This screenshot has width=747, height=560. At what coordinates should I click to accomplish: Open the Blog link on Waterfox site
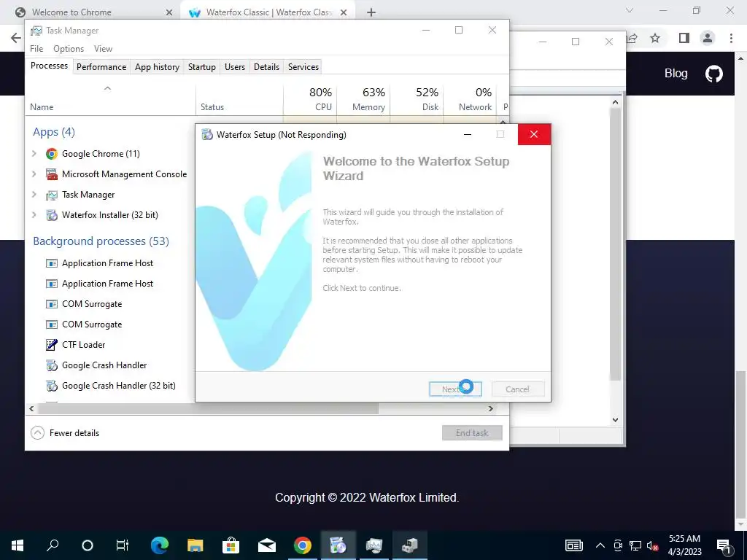[x=676, y=74]
